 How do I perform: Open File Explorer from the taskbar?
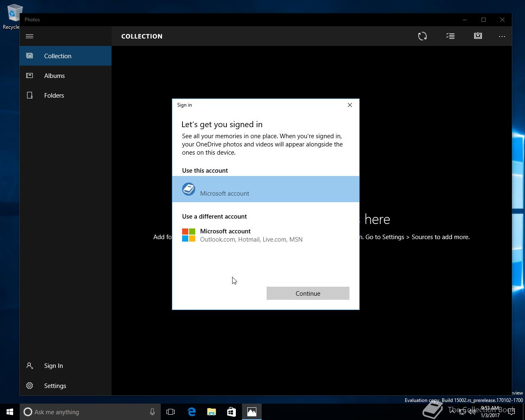212,412
